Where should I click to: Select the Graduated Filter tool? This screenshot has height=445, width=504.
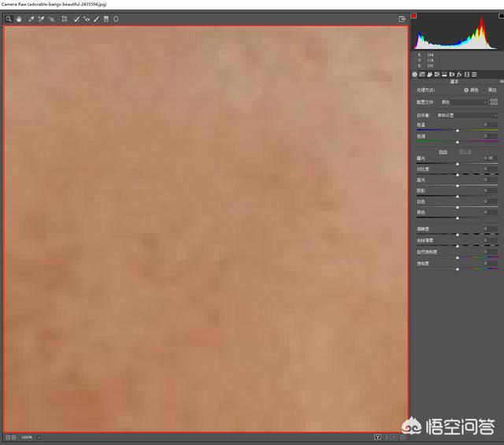tap(106, 19)
